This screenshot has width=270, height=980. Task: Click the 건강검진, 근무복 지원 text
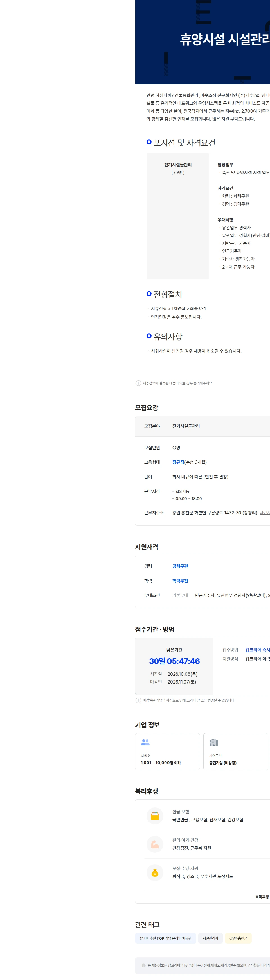(192, 848)
